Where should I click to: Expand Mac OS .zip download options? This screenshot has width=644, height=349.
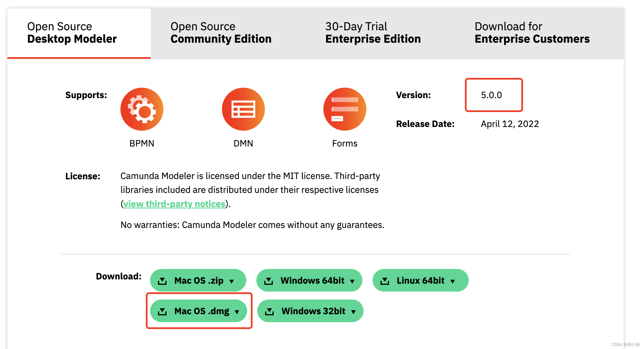click(x=235, y=280)
